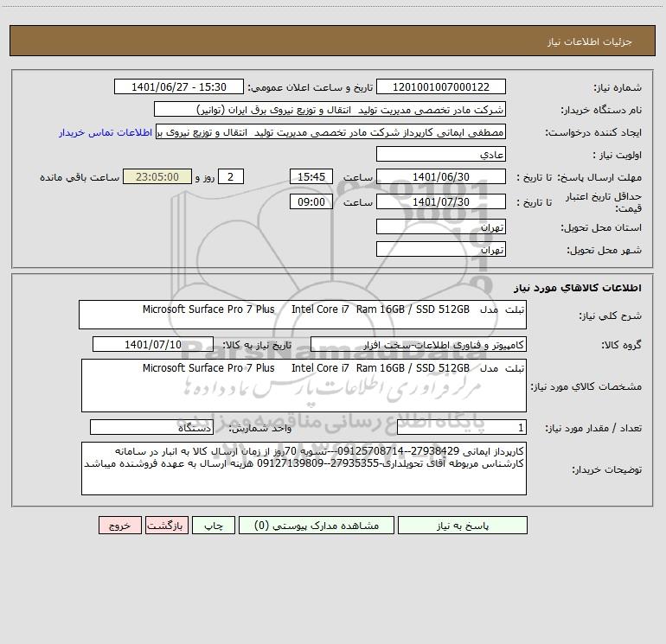Screen dimensions: 666x644
Task: Click the تاریخ و ساعت اعلان عمومی label
Action: [x=310, y=87]
